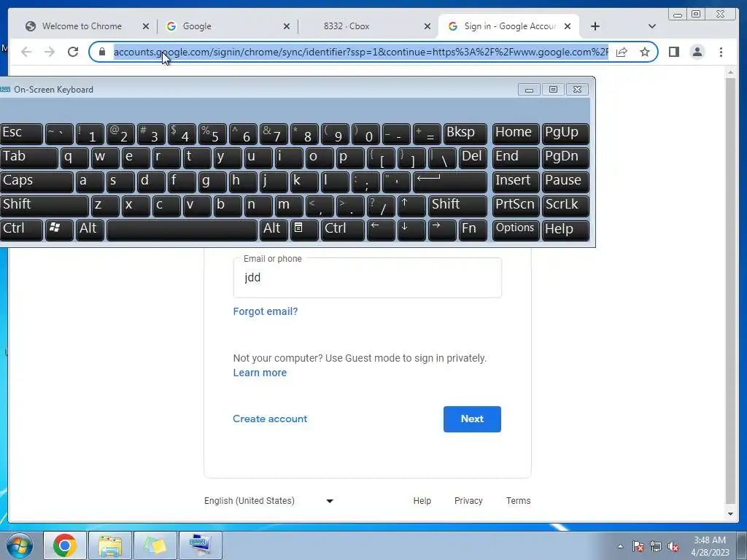
Task: Bookmark this tab with the star icon
Action: click(x=645, y=52)
